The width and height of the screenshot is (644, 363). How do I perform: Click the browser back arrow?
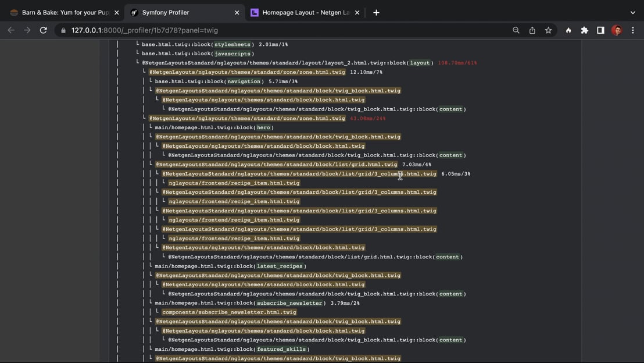tap(11, 30)
